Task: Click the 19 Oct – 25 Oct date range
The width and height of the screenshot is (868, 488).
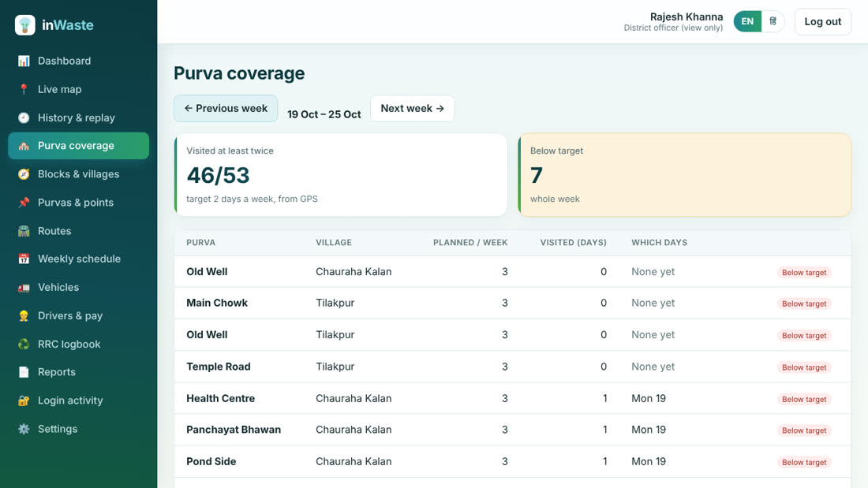Action: 324,114
